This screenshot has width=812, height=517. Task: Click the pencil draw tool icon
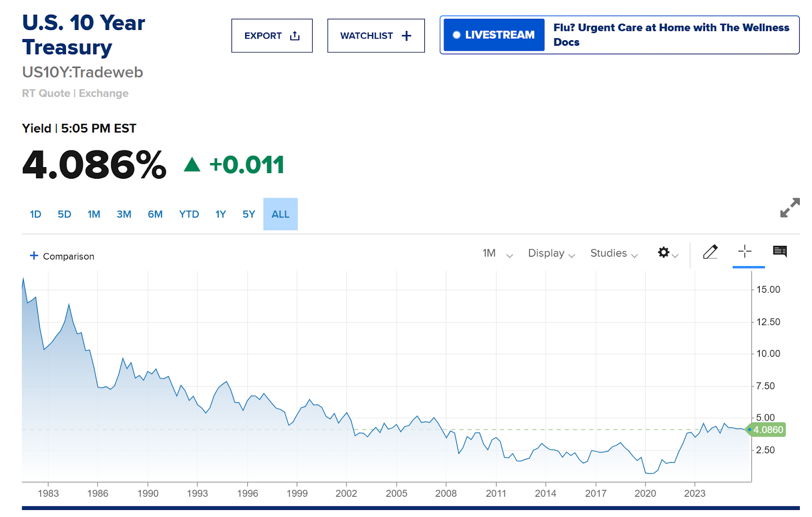pyautogui.click(x=710, y=252)
